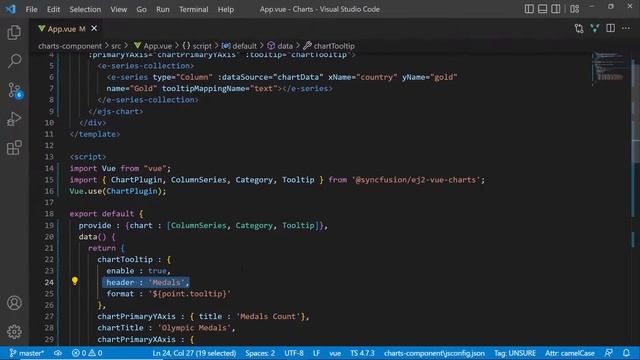Image resolution: width=640 pixels, height=360 pixels.
Task: Change end of line sequence LF
Action: (x=316, y=353)
